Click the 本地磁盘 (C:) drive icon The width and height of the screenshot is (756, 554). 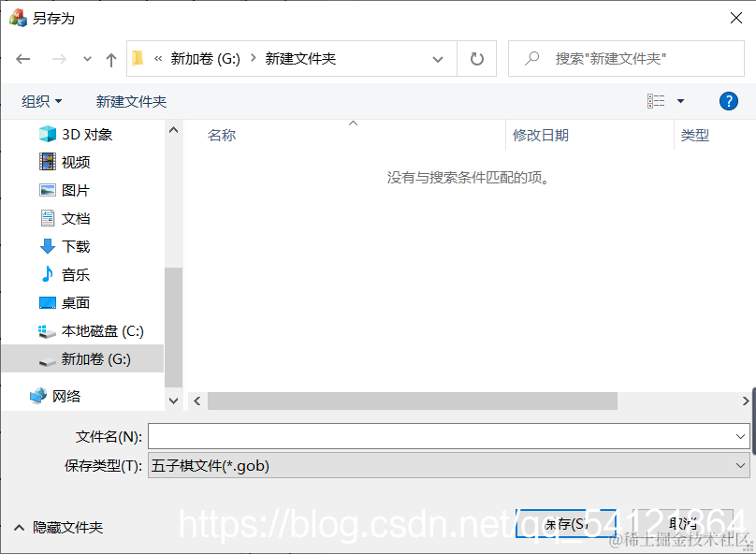click(x=47, y=331)
